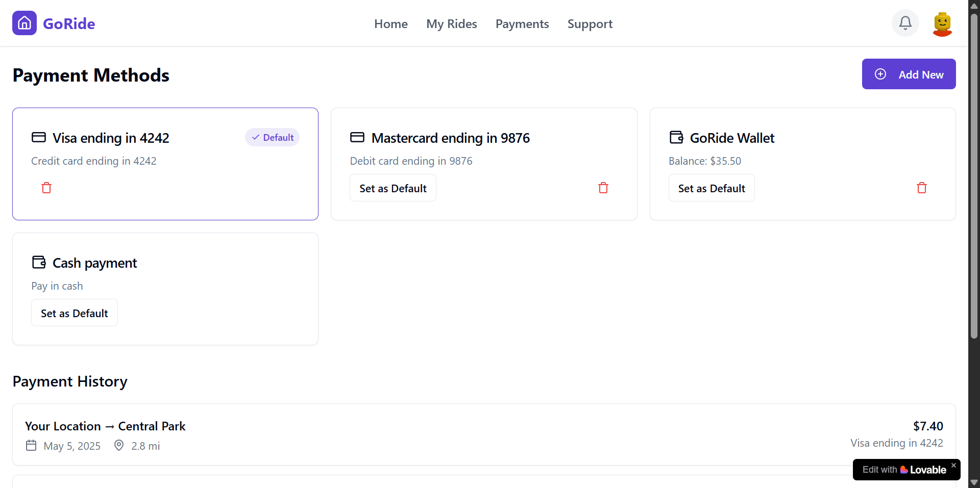This screenshot has height=488, width=980.
Task: Click the GoRide brand name
Action: coord(69,23)
